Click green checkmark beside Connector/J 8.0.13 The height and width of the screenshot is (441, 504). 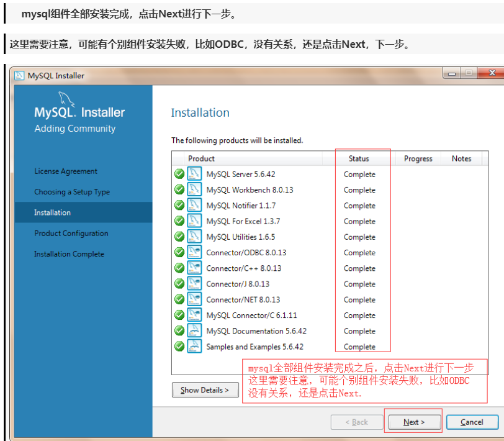179,284
